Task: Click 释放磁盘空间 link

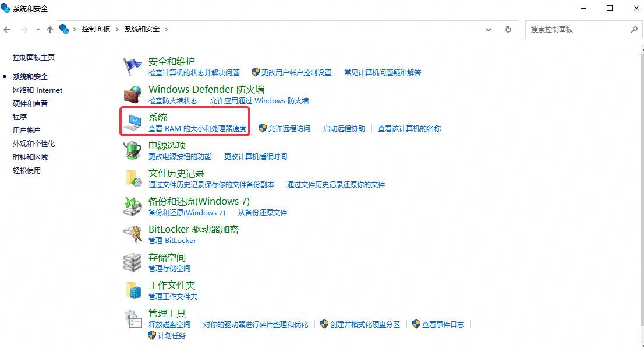Action: [x=169, y=324]
